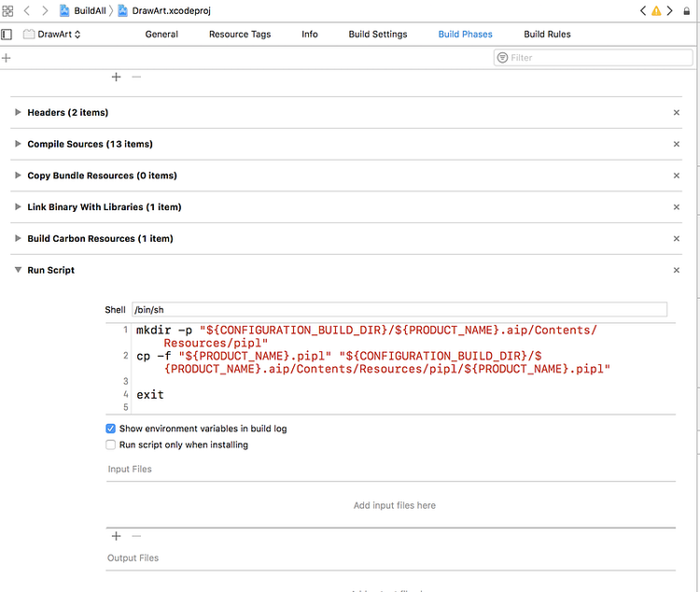Screen dimensions: 700x592
Task: Delete the Build Carbon Resources phase
Action: [x=677, y=239]
